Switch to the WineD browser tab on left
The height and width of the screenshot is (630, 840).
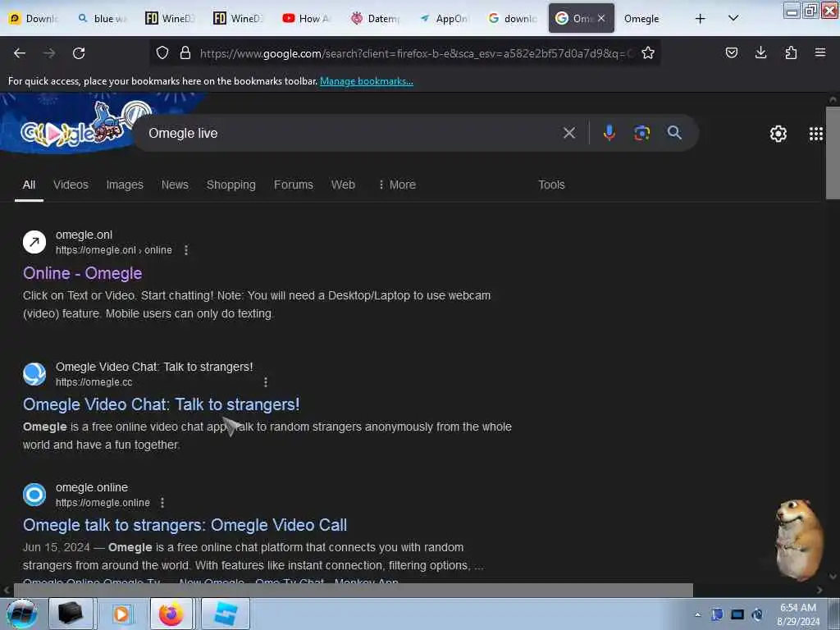click(171, 19)
